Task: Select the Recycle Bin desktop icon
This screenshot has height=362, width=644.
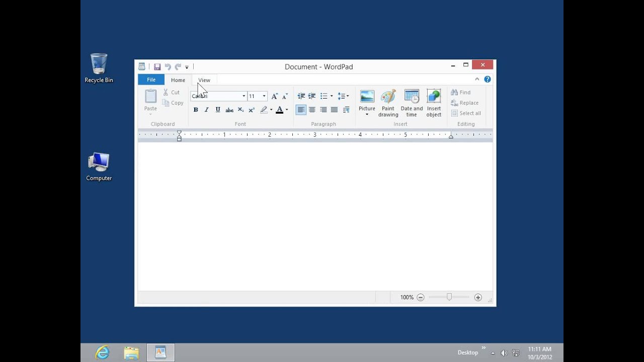Action: point(99,68)
